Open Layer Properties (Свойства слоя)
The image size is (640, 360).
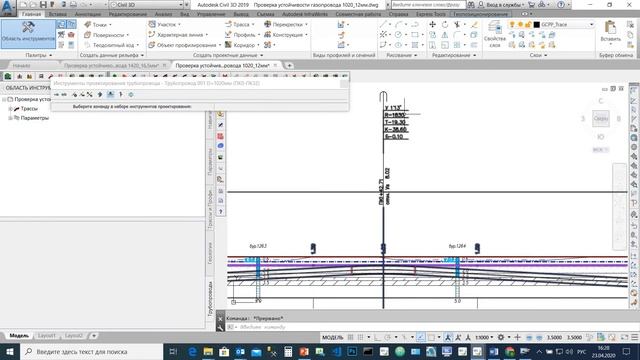[495, 34]
